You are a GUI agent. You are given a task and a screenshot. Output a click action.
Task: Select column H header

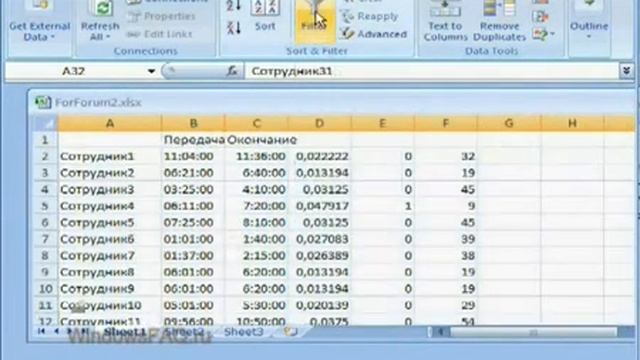pos(572,123)
